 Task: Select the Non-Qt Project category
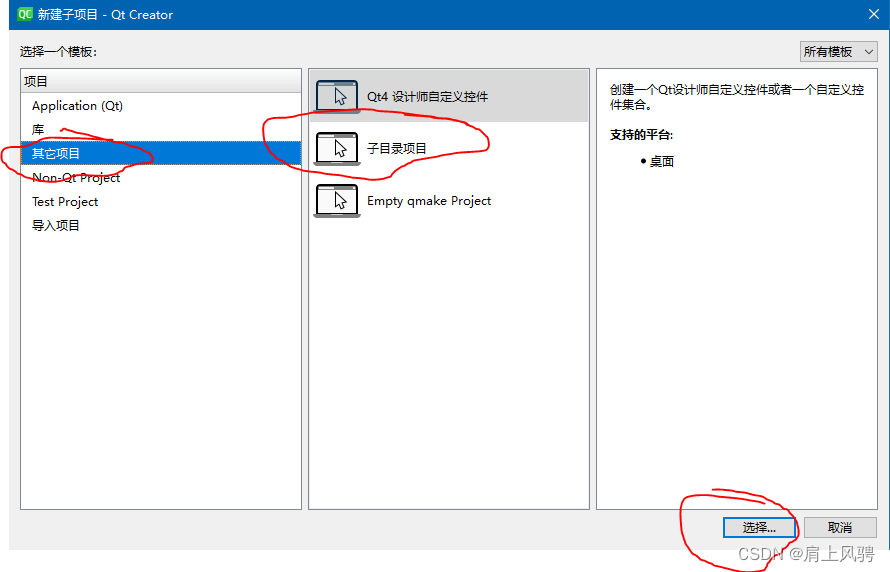coord(161,178)
